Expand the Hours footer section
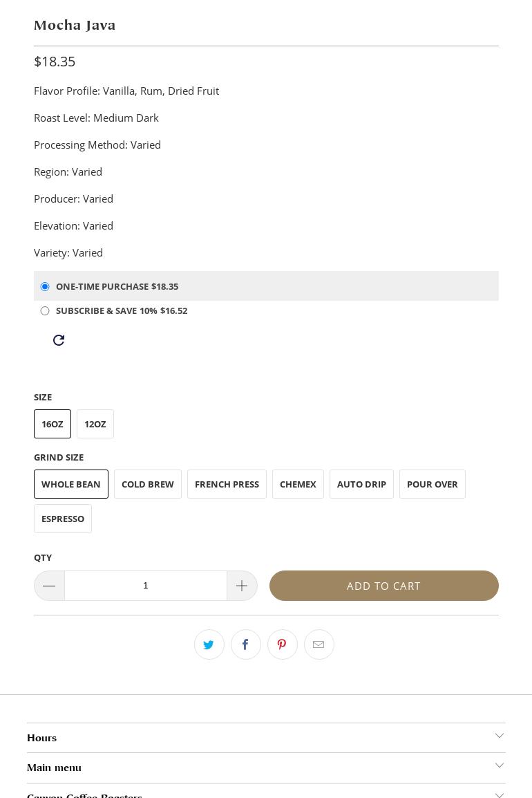The image size is (532, 798). (266, 738)
